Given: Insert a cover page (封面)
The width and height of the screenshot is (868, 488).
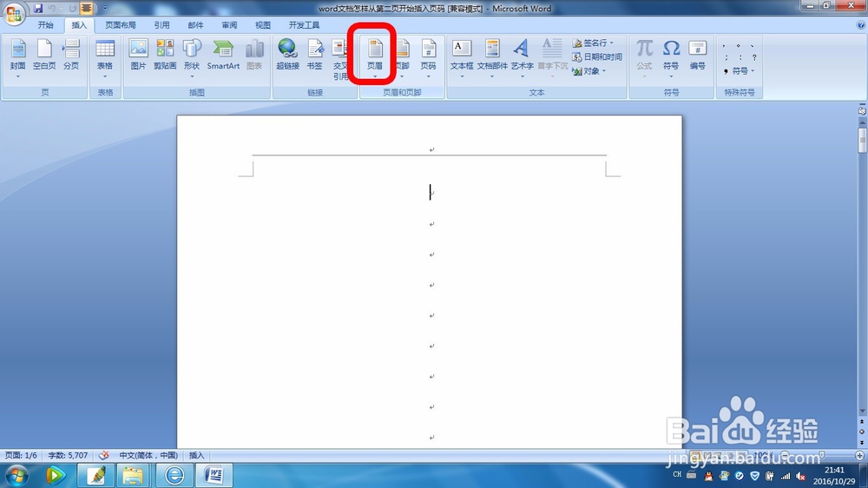Looking at the screenshot, I should (17, 56).
